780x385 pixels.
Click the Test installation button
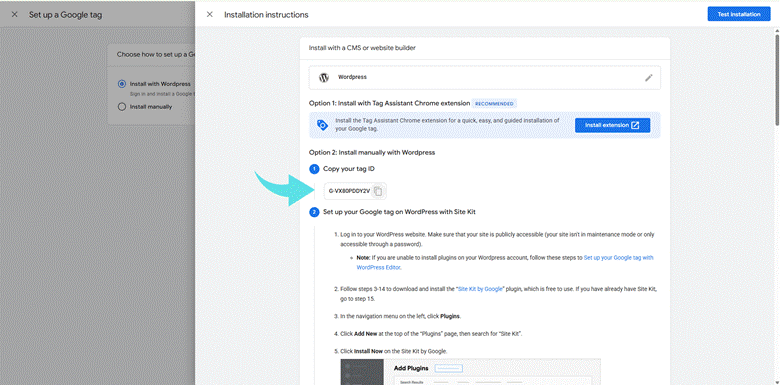739,14
